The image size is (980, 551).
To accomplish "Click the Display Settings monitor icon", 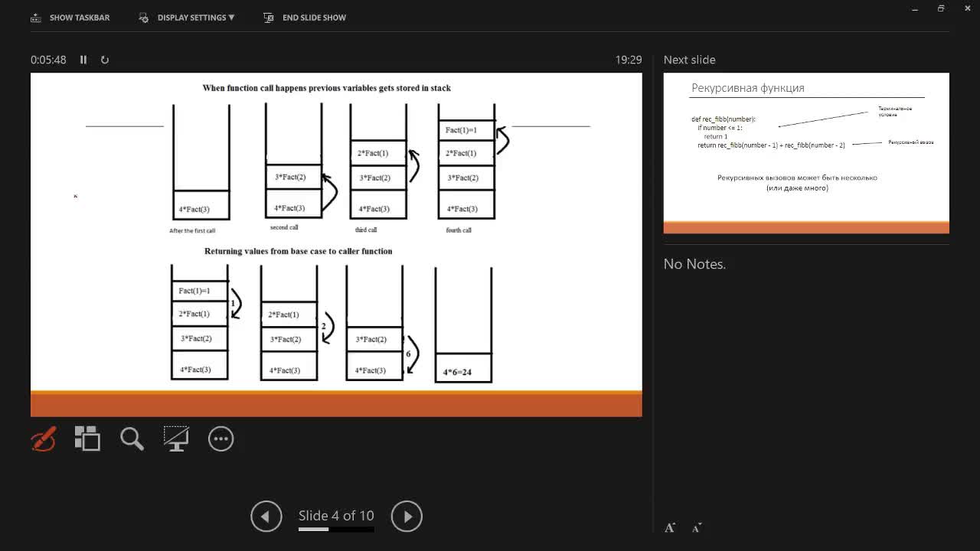I will 144,18.
